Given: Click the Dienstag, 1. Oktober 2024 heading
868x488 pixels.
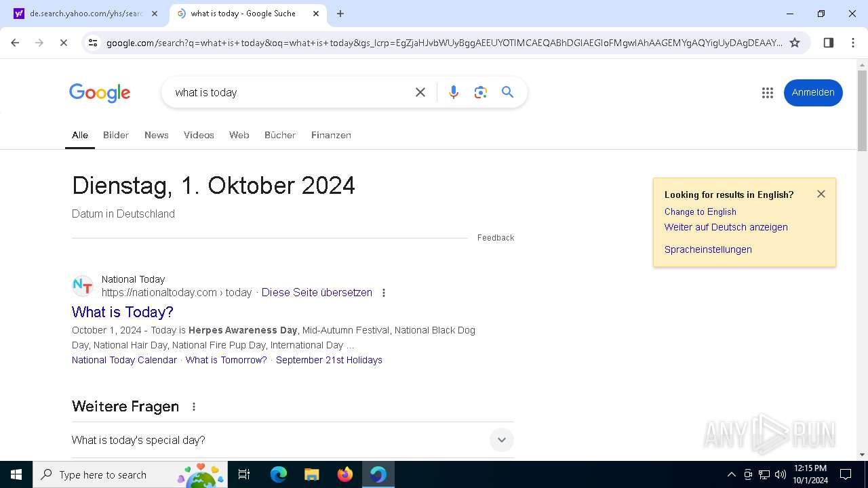Looking at the screenshot, I should coord(214,186).
